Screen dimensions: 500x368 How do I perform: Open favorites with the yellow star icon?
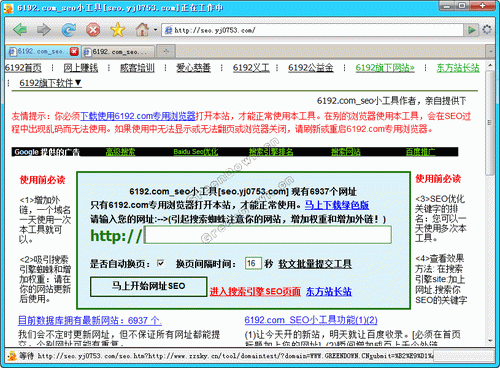[118, 30]
